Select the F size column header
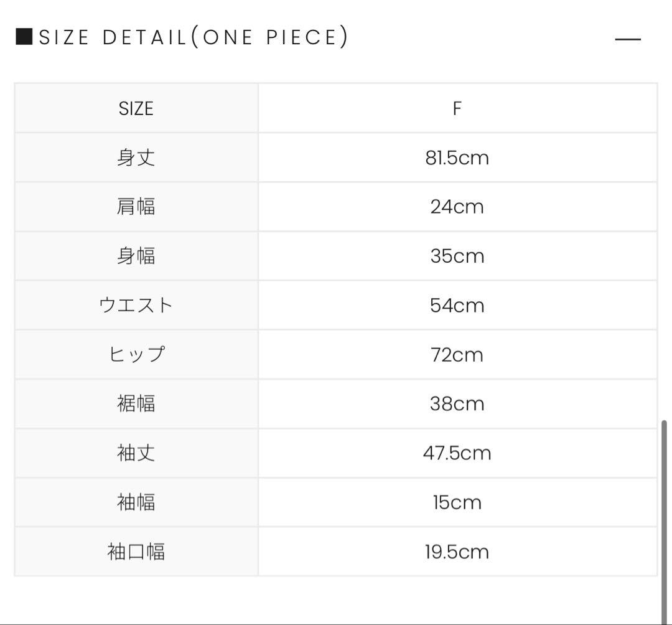The image size is (672, 625). pos(457,108)
